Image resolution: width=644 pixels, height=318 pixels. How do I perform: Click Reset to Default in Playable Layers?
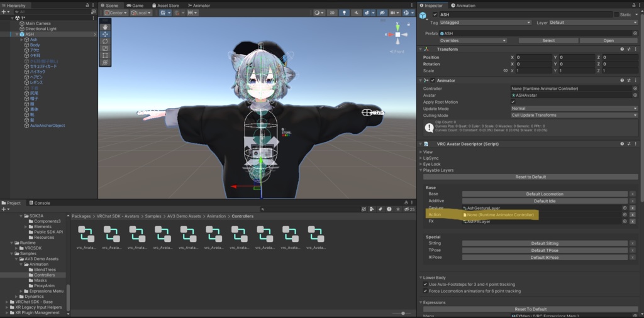click(x=531, y=177)
